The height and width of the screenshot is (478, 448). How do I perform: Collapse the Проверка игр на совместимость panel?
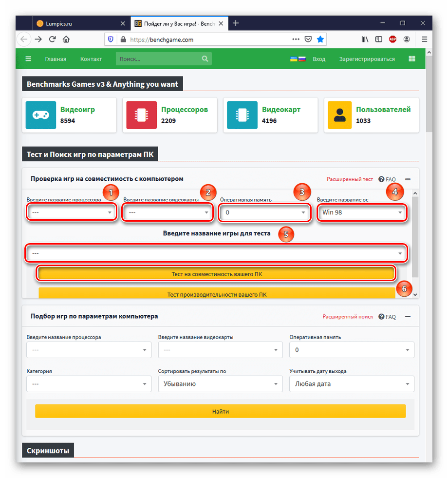(408, 179)
